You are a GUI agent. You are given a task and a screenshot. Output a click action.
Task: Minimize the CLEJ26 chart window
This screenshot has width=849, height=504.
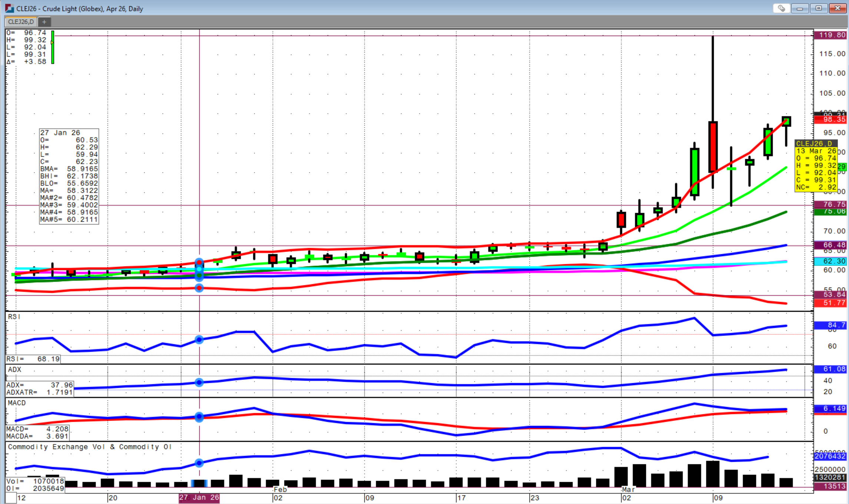point(800,8)
